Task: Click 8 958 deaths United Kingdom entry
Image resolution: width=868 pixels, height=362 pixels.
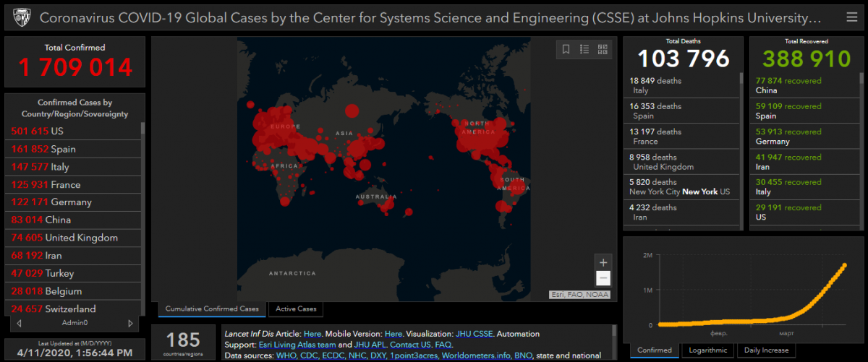Action: tap(681, 162)
